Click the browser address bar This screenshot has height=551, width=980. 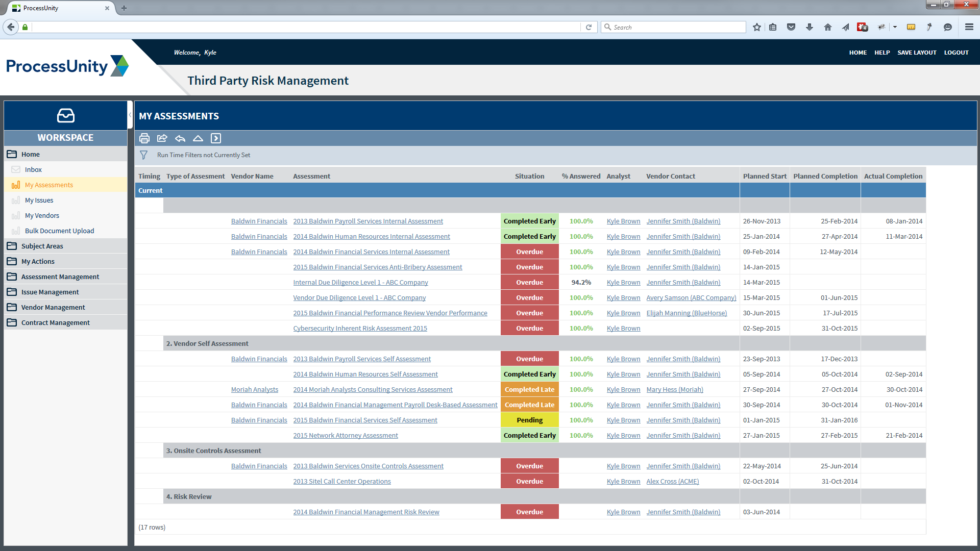click(x=305, y=27)
